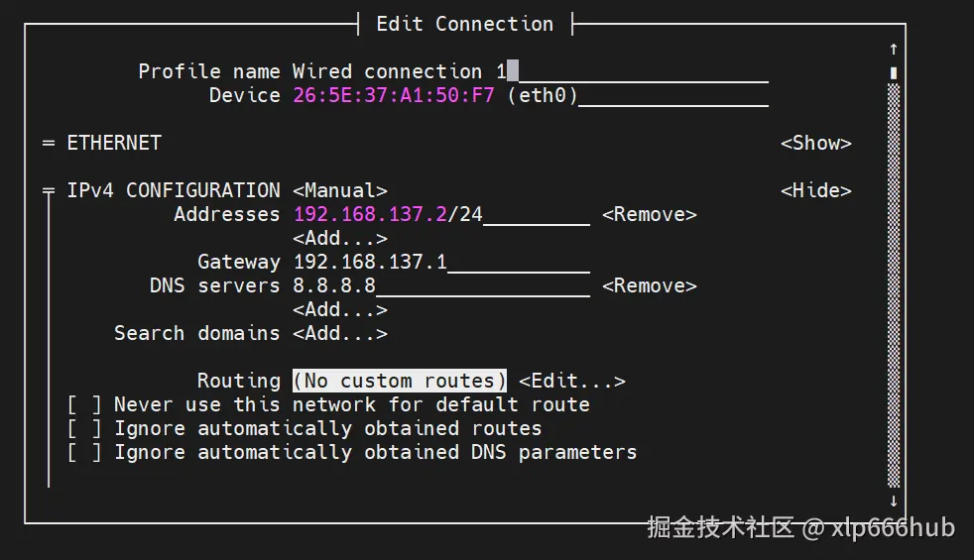
Task: Focus the Gateway address field
Action: pyautogui.click(x=440, y=262)
